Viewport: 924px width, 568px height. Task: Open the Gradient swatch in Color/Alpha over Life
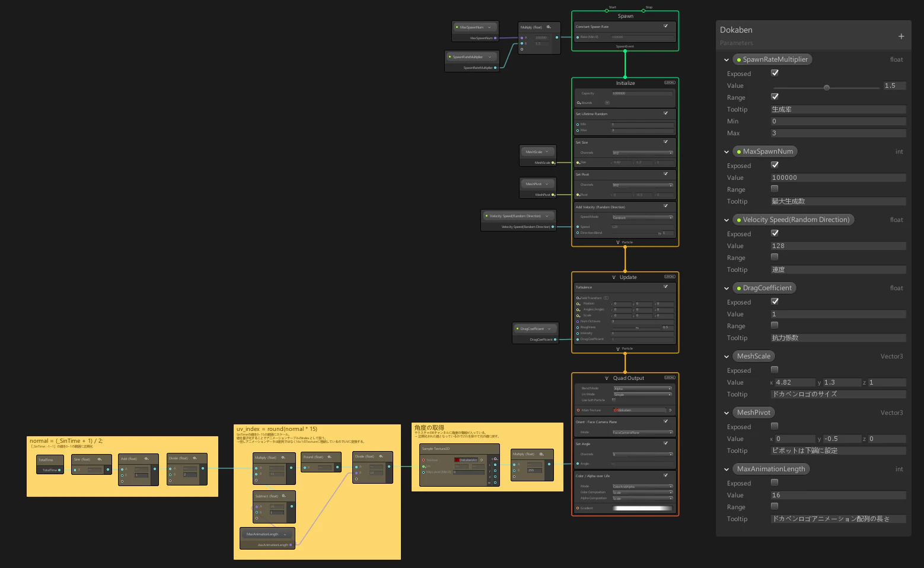(642, 508)
